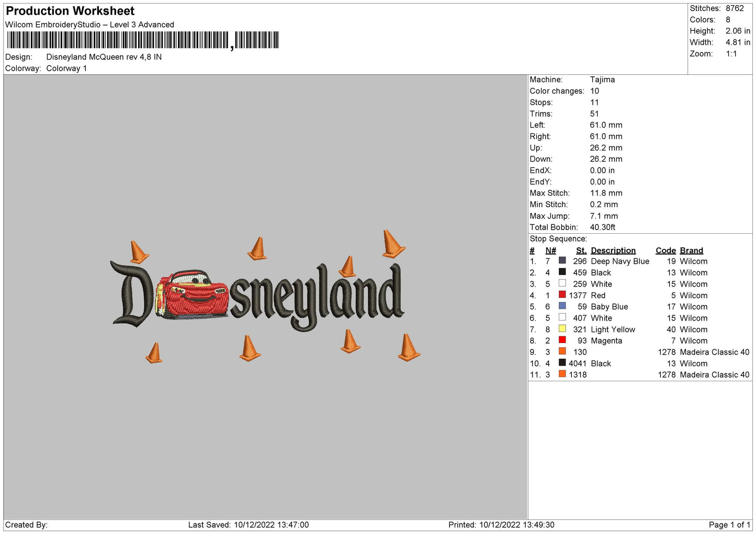Click the N# column header
The height and width of the screenshot is (534, 756).
(x=550, y=251)
